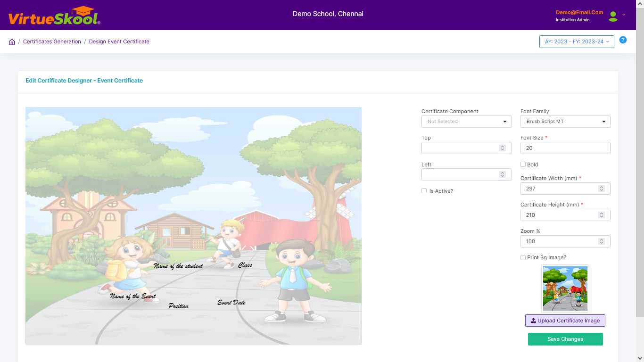Select 'Name of the student' placeholder on certificate
Viewport: 644px width, 362px height.
pos(178,266)
